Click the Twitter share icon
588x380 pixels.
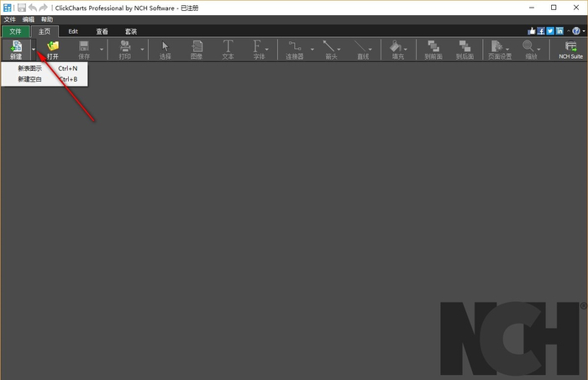coord(550,31)
